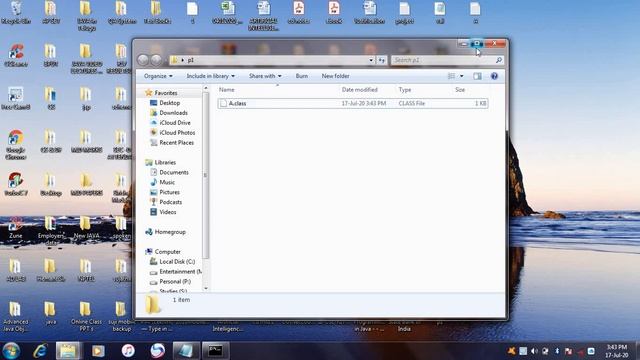The image size is (640, 360).
Task: Click the volume speaker tray icon
Action: tap(534, 351)
